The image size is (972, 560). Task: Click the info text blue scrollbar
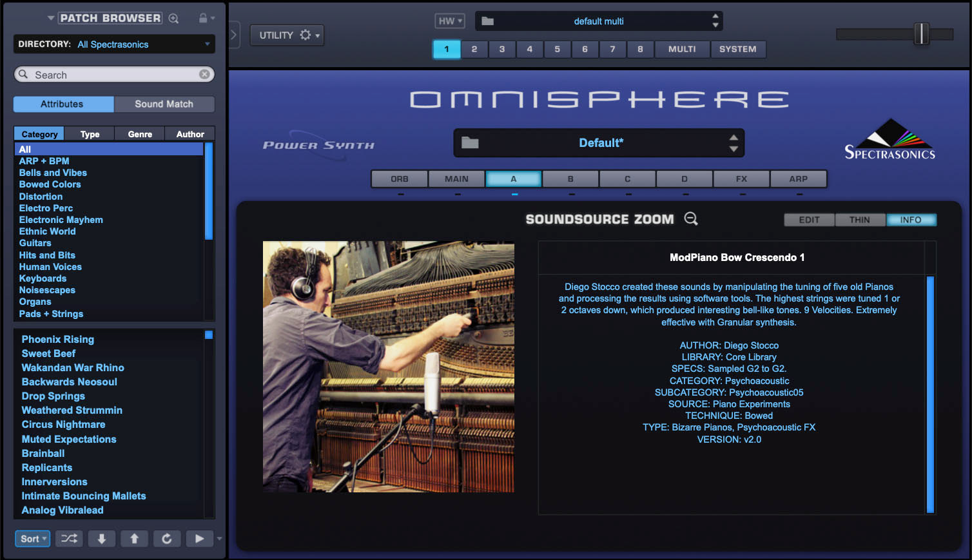[x=930, y=394]
